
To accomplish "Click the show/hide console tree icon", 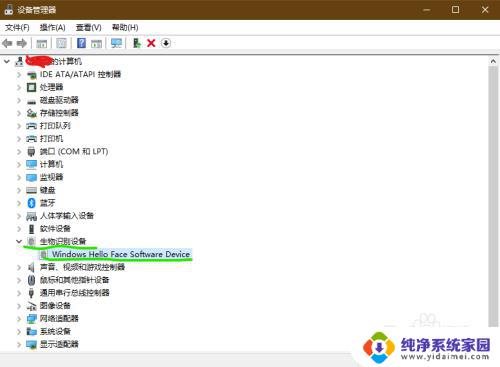I will [42, 43].
